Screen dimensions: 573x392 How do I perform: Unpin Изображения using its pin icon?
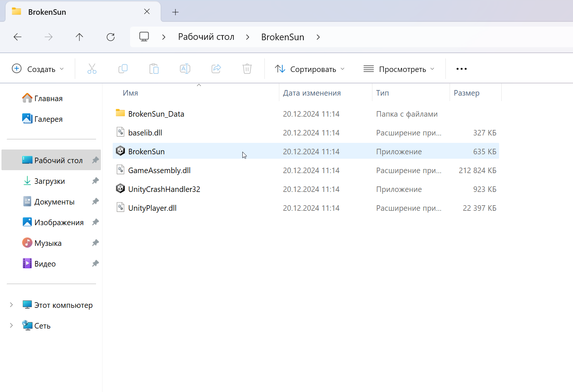(95, 222)
